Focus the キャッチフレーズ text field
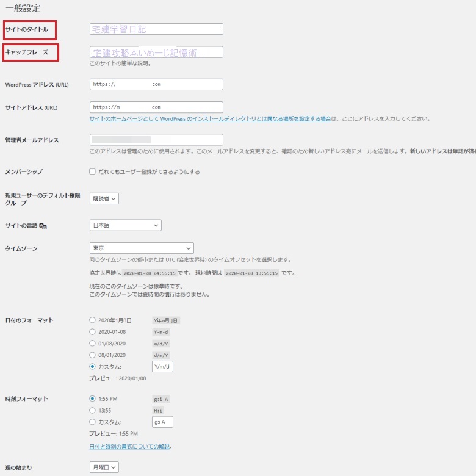Image resolution: width=476 pixels, height=476 pixels. [x=156, y=52]
